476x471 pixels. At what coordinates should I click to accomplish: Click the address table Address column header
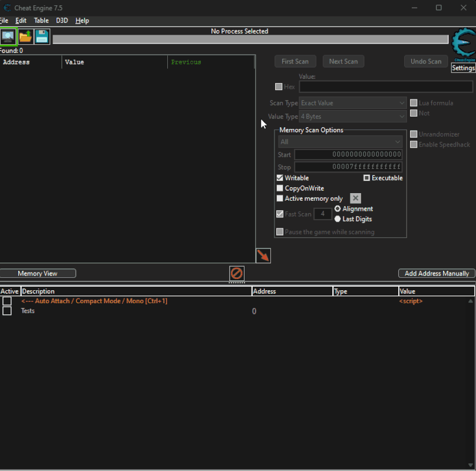[292, 291]
